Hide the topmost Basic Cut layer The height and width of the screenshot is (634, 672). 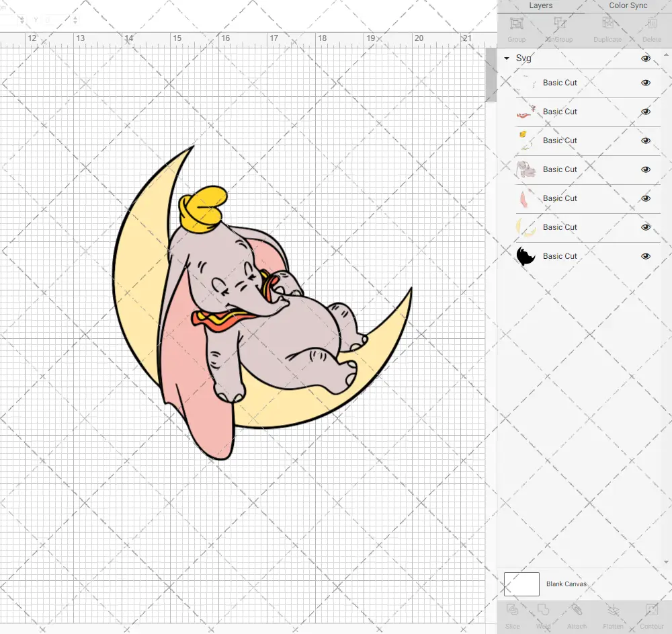click(x=645, y=83)
